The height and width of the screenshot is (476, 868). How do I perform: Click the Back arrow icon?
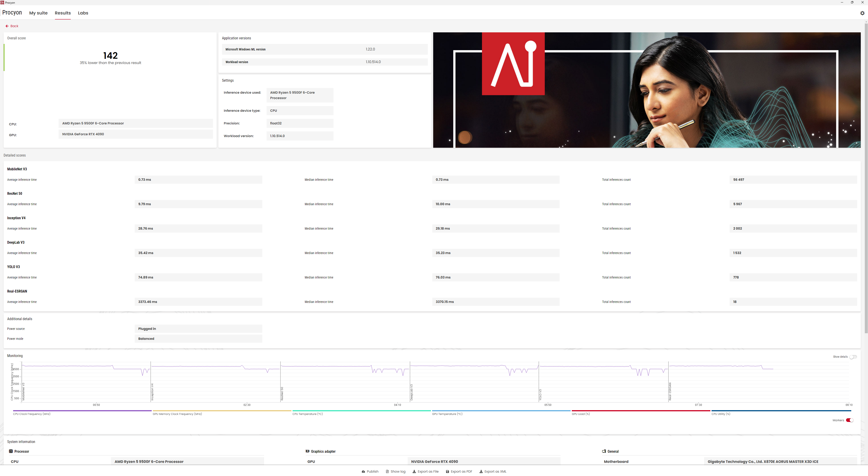click(x=7, y=26)
